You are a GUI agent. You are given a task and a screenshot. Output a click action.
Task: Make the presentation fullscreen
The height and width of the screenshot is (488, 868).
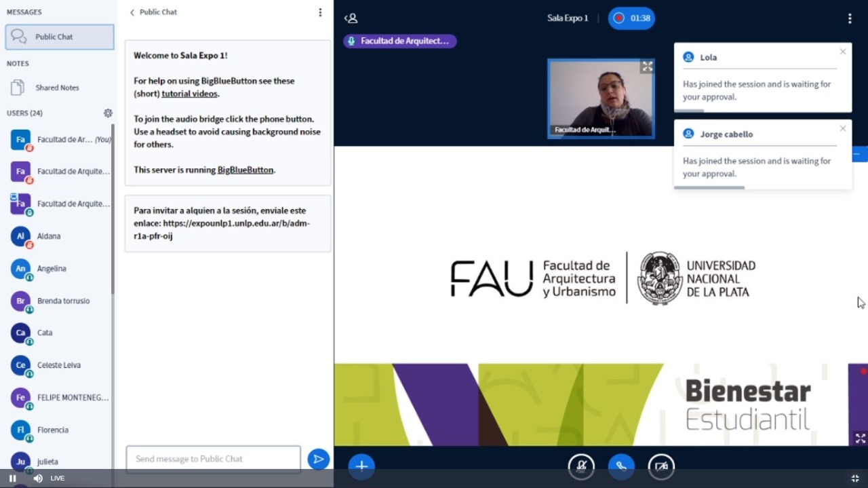(860, 438)
